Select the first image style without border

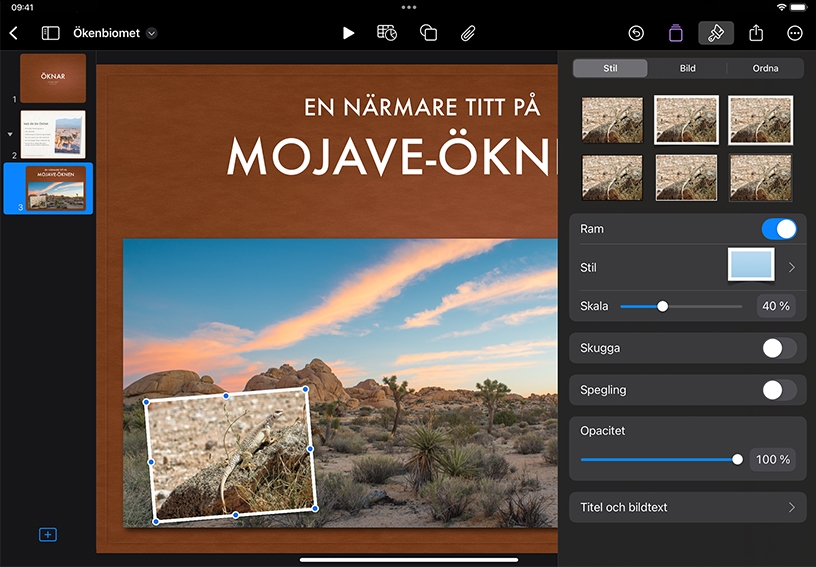pos(612,120)
